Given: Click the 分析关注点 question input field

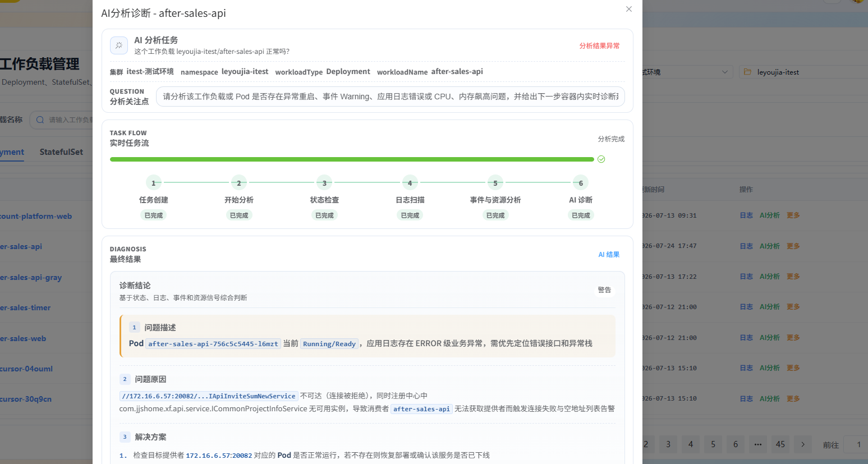Looking at the screenshot, I should tap(391, 97).
